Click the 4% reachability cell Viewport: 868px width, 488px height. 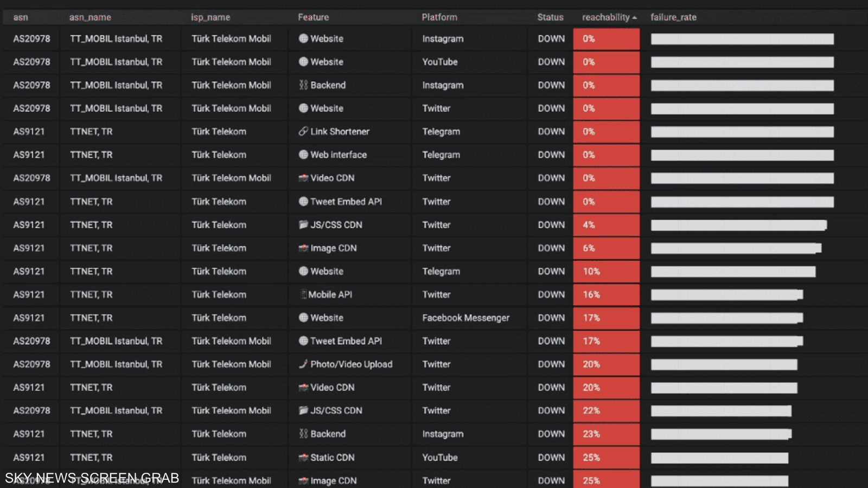tap(607, 224)
